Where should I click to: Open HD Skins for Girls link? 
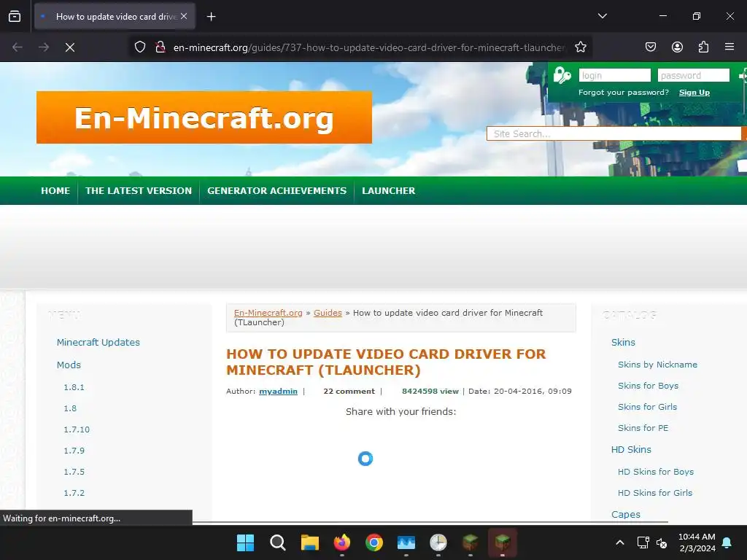pos(655,493)
